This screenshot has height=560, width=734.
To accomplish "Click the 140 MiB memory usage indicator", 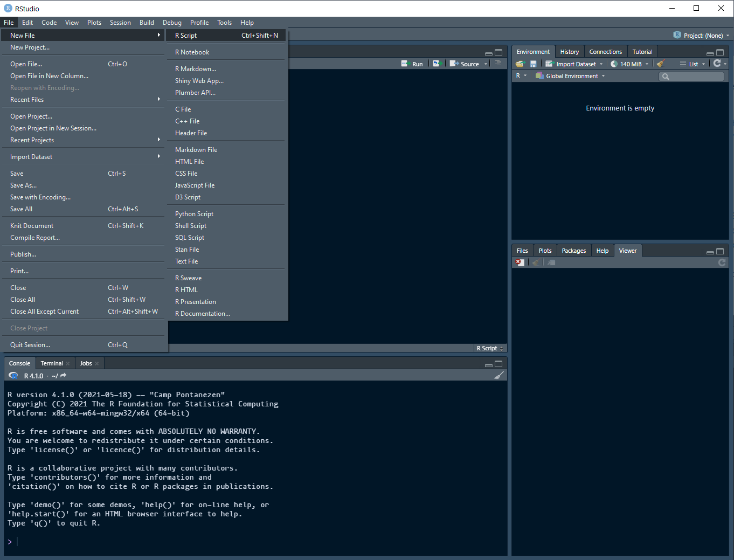I will [629, 64].
